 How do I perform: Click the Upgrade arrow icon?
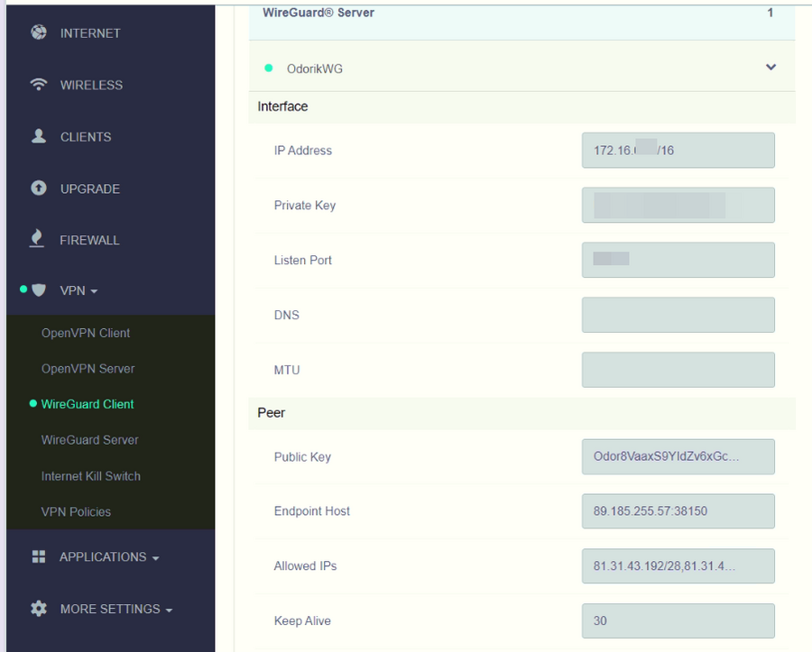tap(38, 188)
